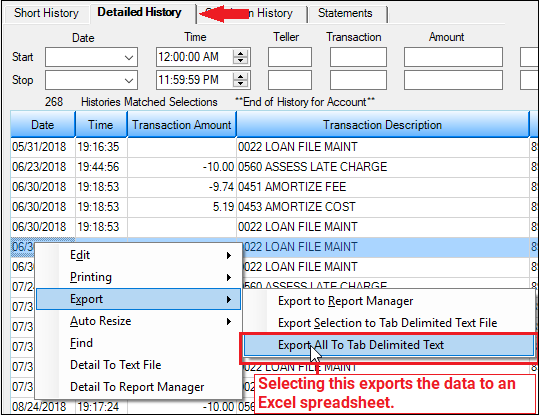The height and width of the screenshot is (415, 539).
Task: Sort by the Time column header
Action: pos(101,124)
